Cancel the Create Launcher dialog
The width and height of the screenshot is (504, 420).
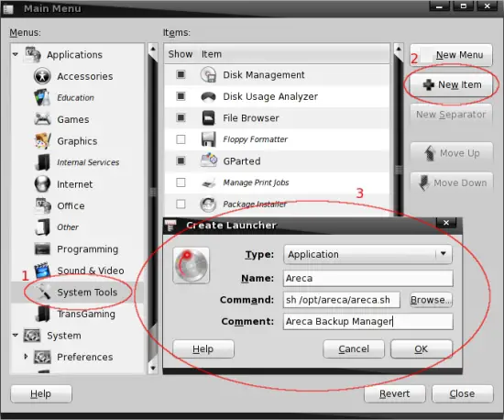[x=354, y=348]
